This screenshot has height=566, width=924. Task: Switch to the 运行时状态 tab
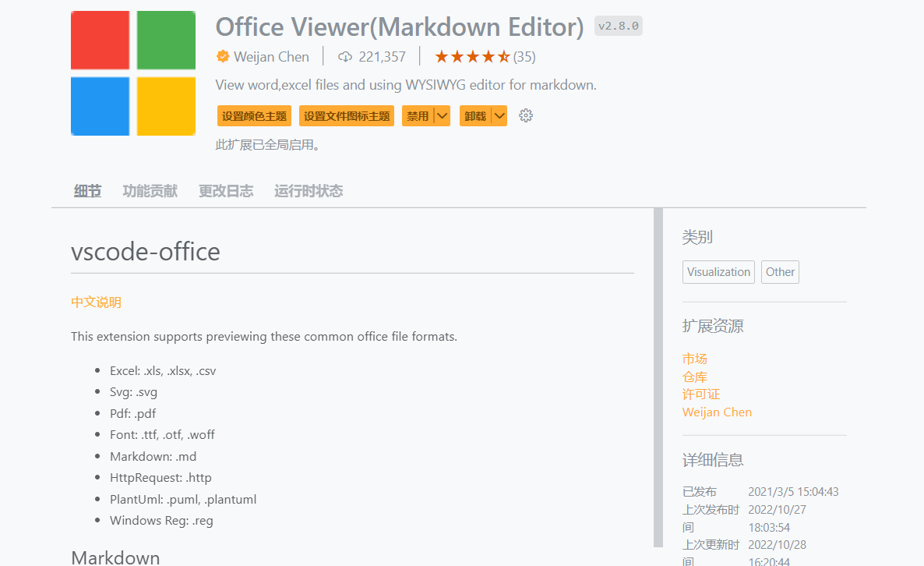click(x=309, y=191)
